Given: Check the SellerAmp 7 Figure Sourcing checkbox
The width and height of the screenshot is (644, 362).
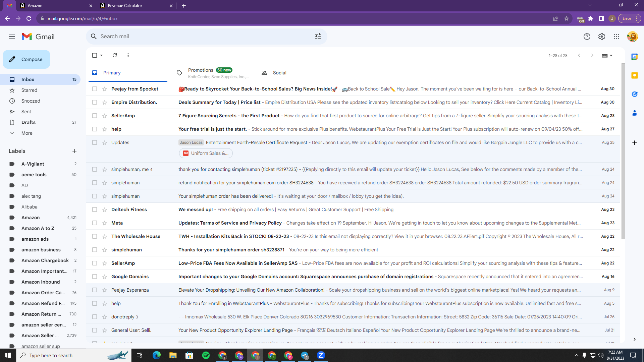Looking at the screenshot, I should pos(95,116).
